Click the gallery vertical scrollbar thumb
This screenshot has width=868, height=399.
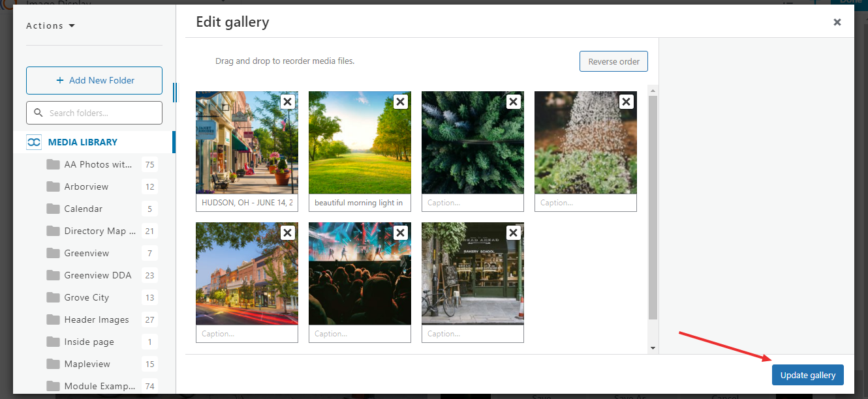point(653,207)
